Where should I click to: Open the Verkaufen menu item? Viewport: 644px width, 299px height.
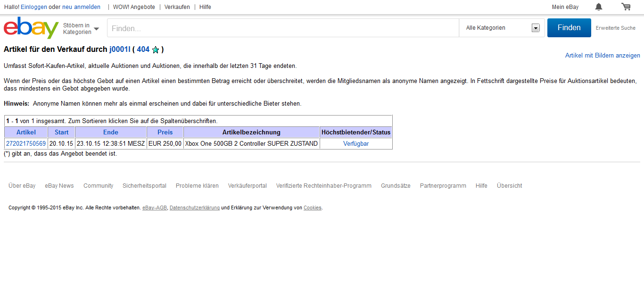[x=177, y=7]
